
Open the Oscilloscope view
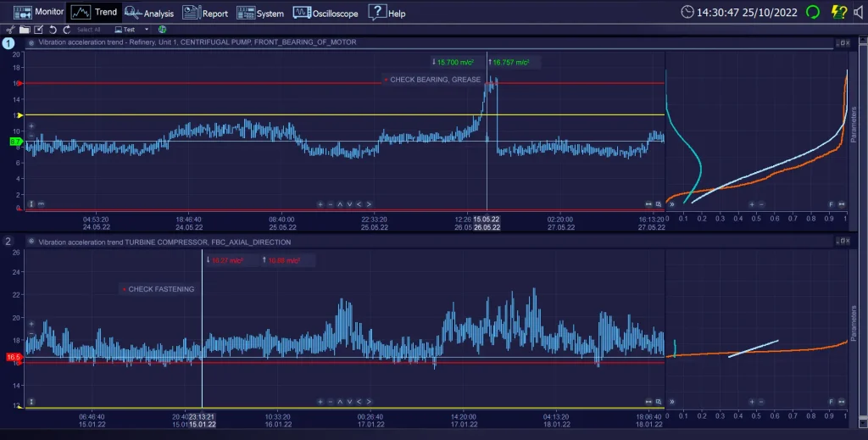325,13
